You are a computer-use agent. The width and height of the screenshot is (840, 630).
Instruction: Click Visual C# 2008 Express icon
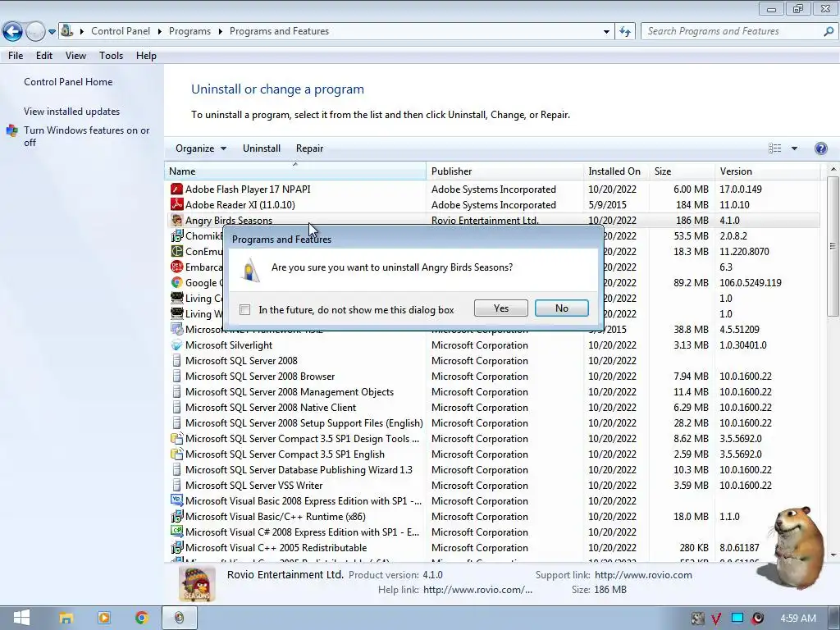coord(176,532)
